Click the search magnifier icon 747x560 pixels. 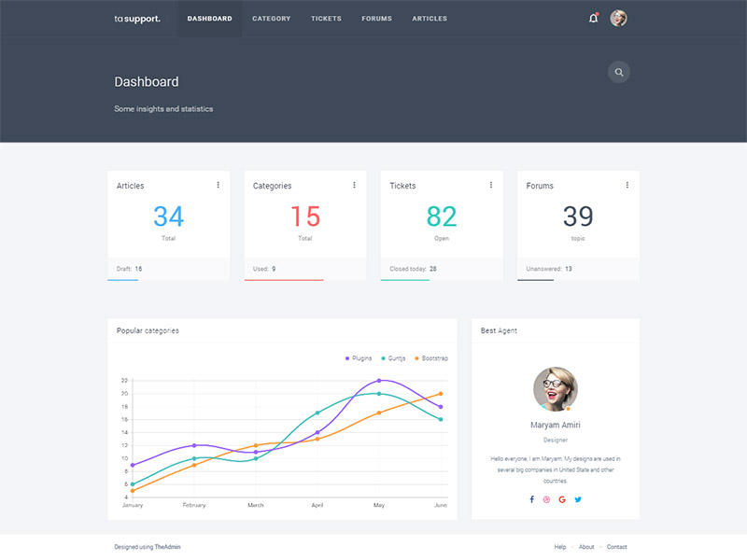pos(619,72)
